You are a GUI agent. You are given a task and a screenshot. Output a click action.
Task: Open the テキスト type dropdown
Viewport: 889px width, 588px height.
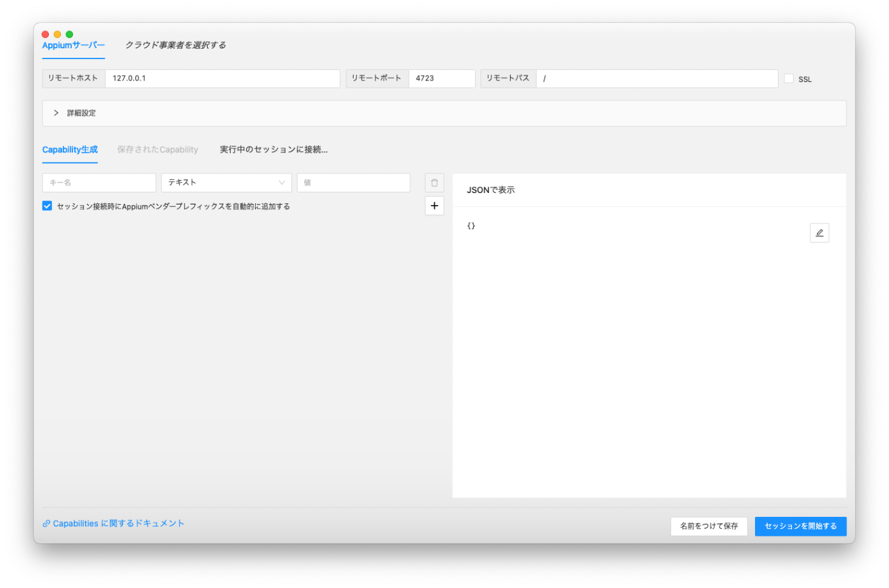[226, 183]
